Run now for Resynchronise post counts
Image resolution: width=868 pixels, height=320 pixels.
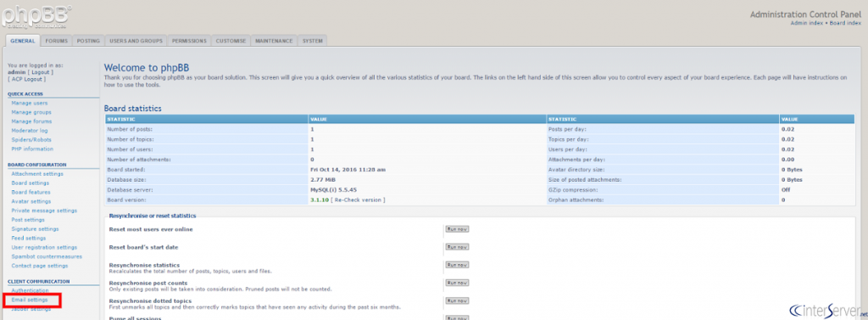(457, 283)
